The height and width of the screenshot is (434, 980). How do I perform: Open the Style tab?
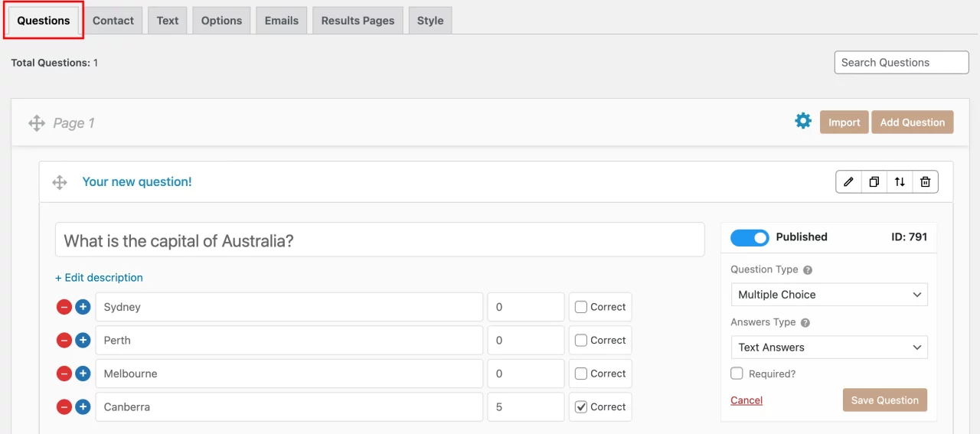pyautogui.click(x=430, y=21)
